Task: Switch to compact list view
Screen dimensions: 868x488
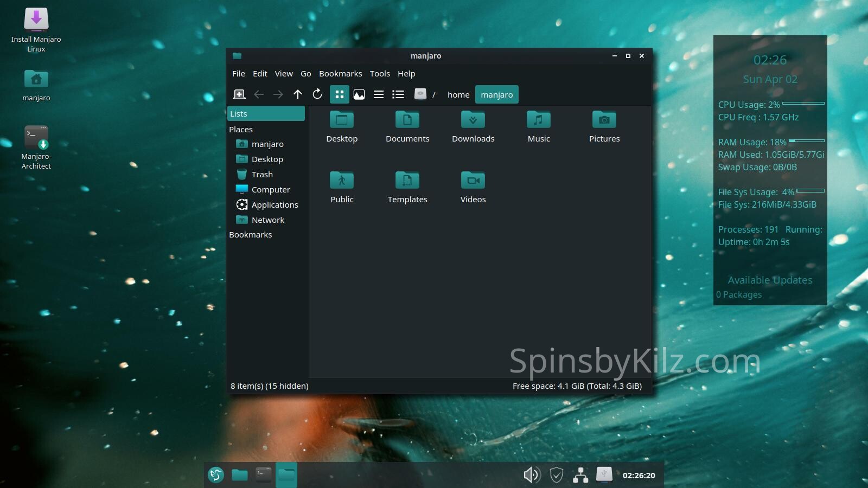Action: pos(379,94)
